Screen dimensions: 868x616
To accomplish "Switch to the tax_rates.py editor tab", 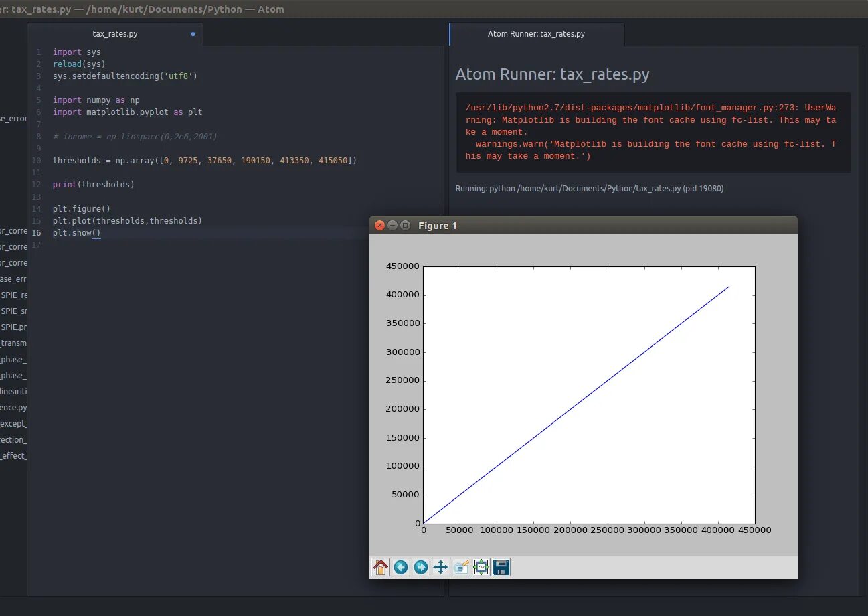I will pos(115,34).
